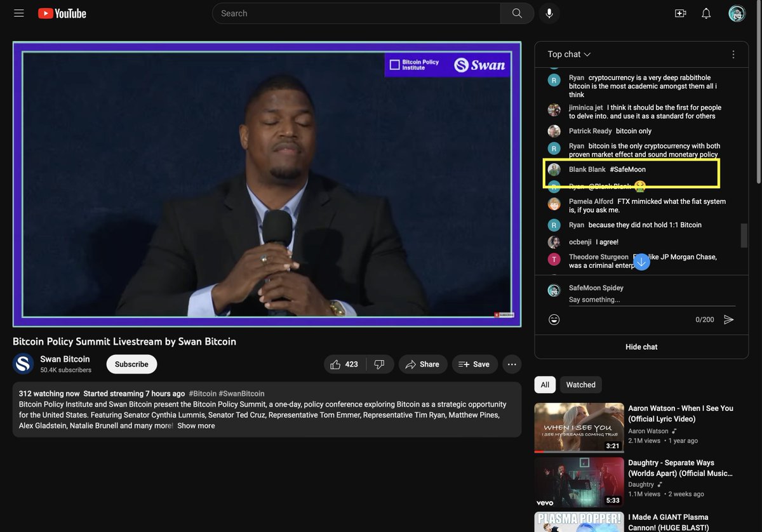Open Daughtry Separate Ways thumbnail
762x532 pixels.
tap(579, 482)
